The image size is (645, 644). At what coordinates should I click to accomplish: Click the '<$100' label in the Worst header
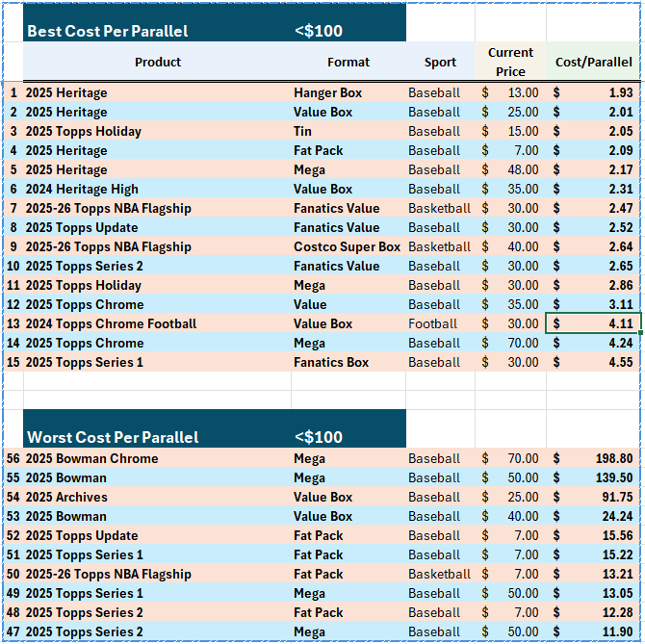[319, 437]
